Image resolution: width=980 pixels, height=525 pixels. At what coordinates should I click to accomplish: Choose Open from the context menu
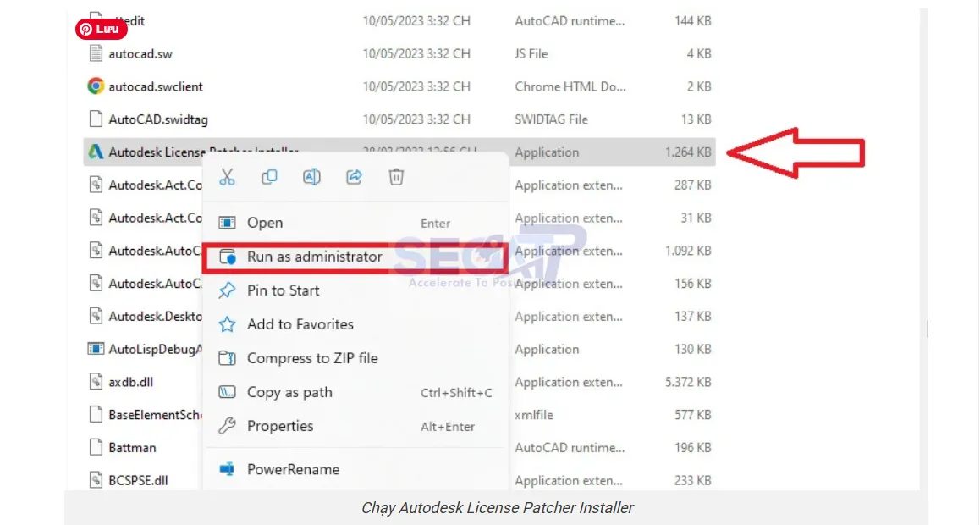pos(355,224)
